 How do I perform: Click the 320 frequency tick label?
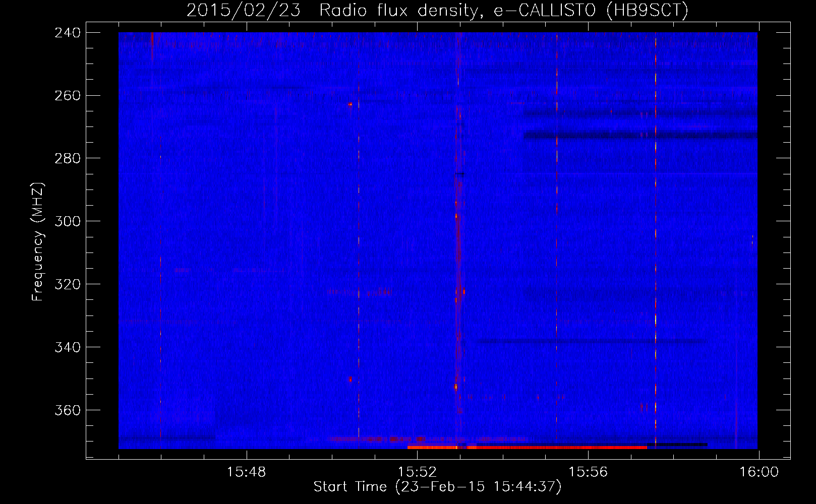pos(67,285)
